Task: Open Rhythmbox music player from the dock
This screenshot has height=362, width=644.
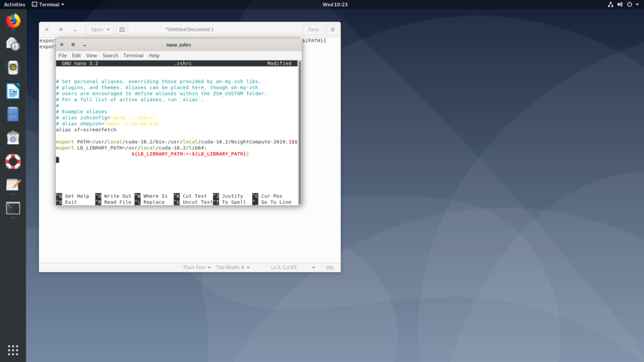Action: 13,68
